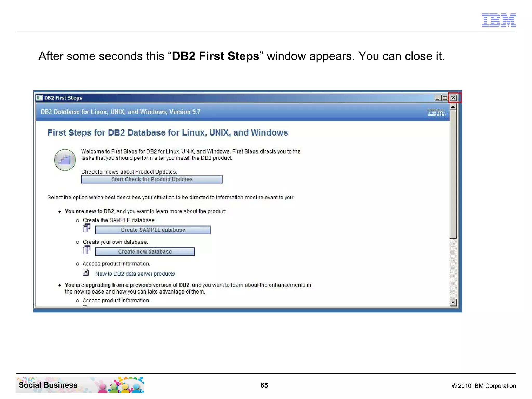Click 'You are new to DB2' text
Screen dimensions: 532x399
coord(89,211)
